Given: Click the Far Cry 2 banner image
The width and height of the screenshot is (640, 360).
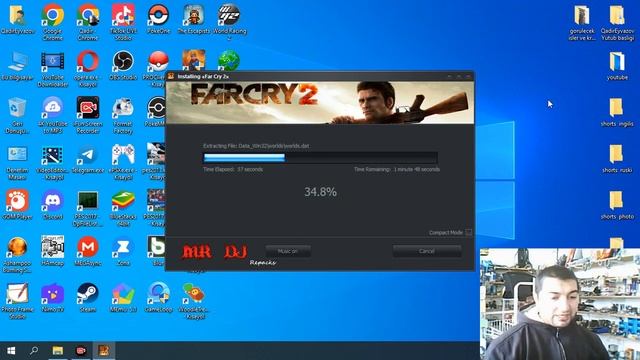Looking at the screenshot, I should [x=320, y=102].
